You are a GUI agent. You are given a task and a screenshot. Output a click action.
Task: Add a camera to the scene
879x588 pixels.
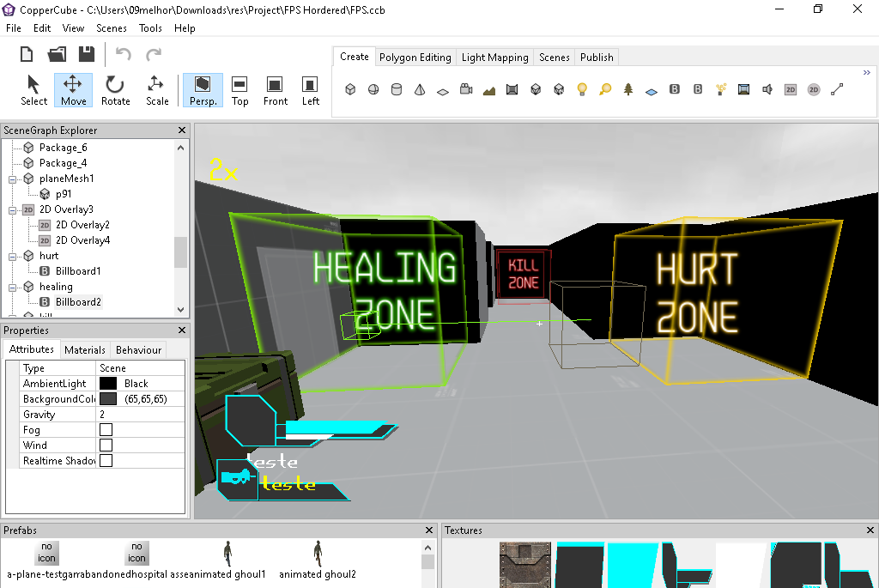[x=466, y=89]
